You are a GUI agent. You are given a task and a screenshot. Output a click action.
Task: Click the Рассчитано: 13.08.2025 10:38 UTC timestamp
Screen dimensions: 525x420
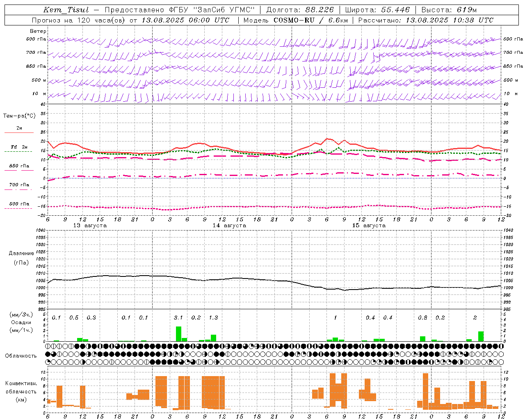pos(426,20)
